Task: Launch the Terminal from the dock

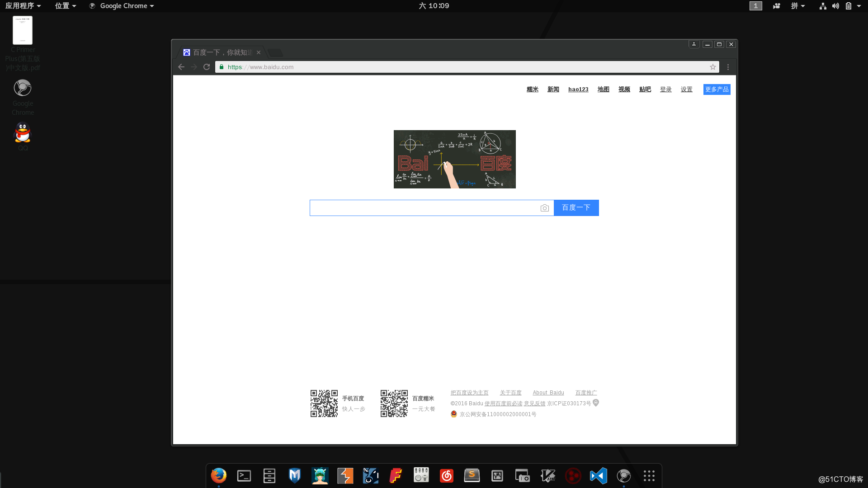Action: click(x=244, y=475)
